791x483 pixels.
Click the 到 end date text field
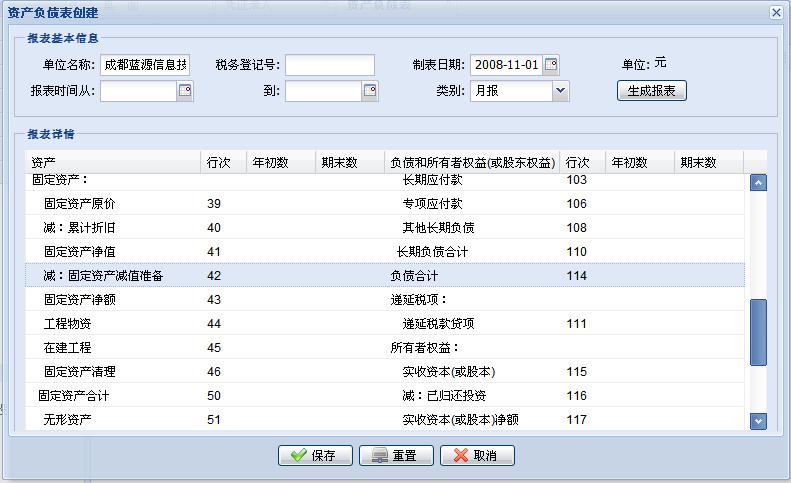[323, 91]
